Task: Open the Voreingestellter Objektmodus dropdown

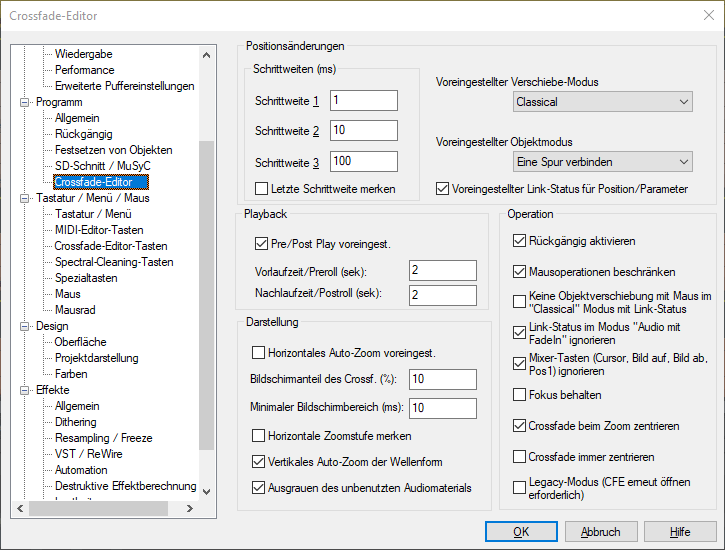Action: [x=602, y=161]
